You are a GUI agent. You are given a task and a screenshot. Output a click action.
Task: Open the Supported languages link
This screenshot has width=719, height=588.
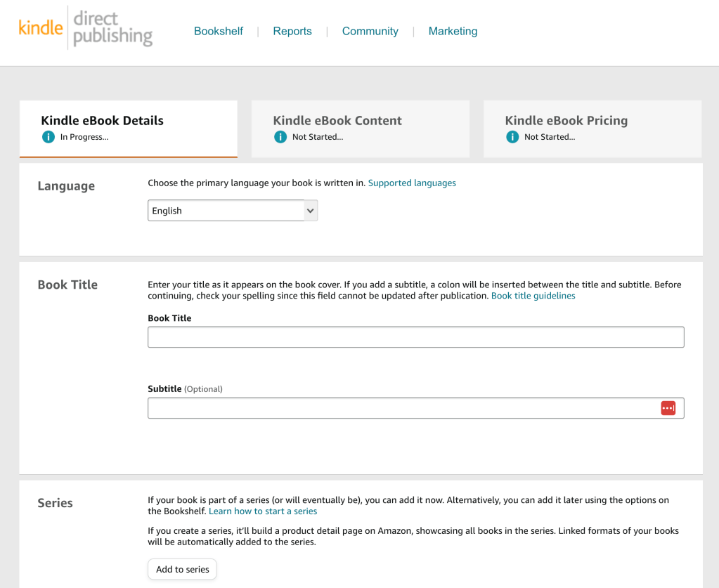[412, 183]
